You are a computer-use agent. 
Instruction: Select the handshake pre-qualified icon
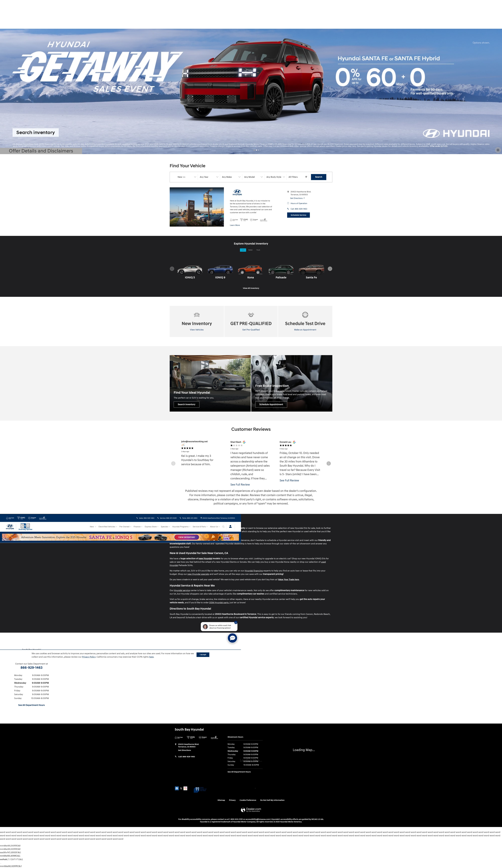(251, 315)
